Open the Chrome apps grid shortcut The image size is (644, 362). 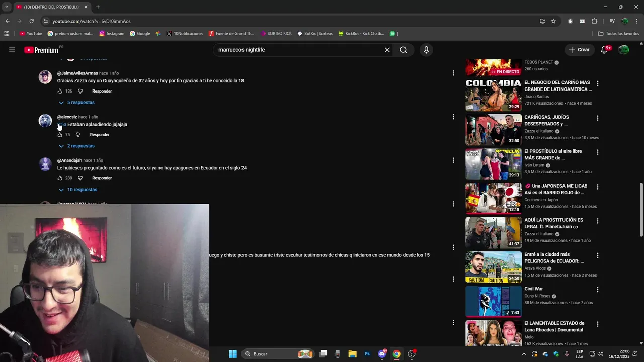(7, 34)
